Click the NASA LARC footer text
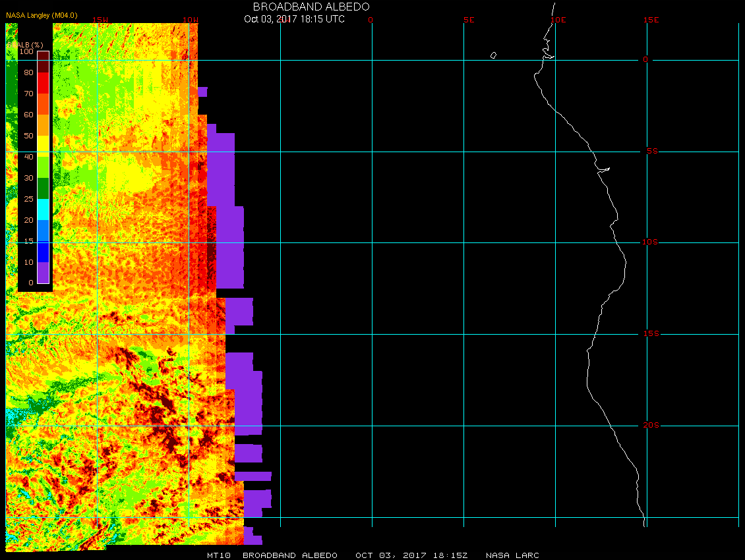 coord(512,555)
